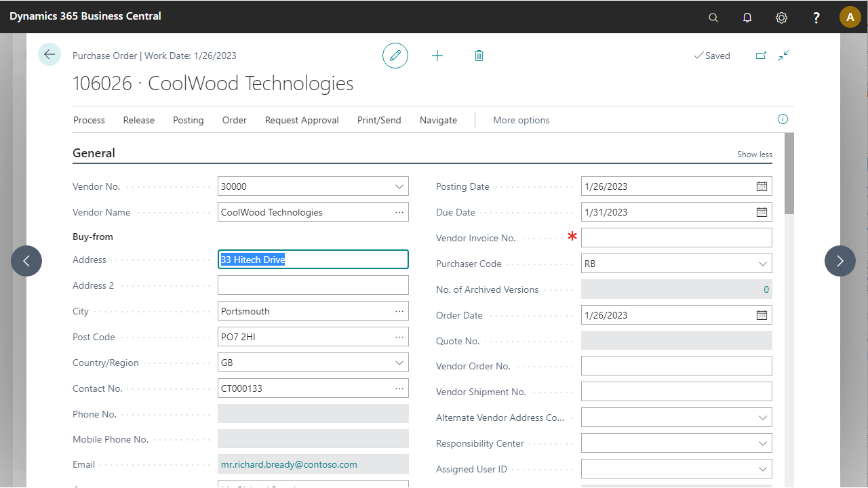Screen dimensions: 868x488
Task: Expand the Vendor No. dropdown
Action: 399,186
